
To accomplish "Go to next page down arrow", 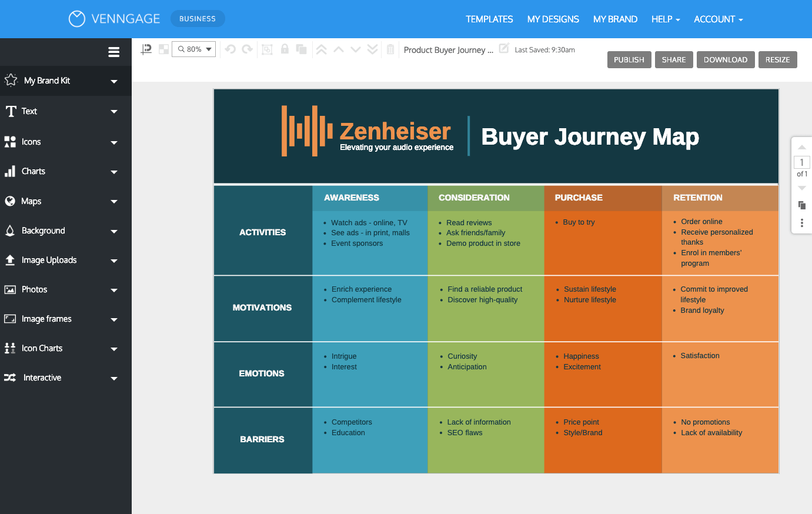I will pyautogui.click(x=802, y=188).
